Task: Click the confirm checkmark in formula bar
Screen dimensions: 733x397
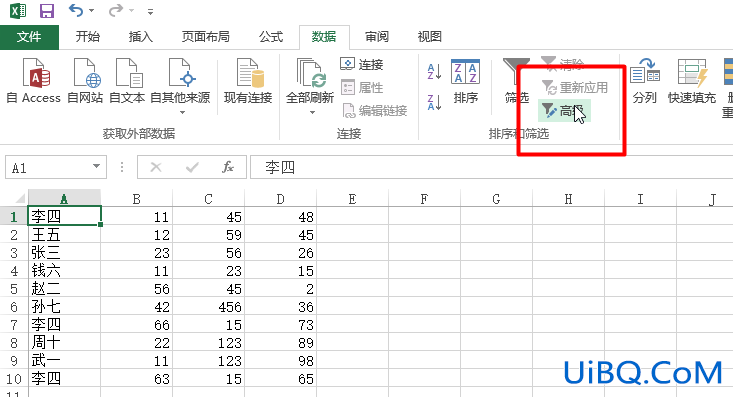Action: 192,167
